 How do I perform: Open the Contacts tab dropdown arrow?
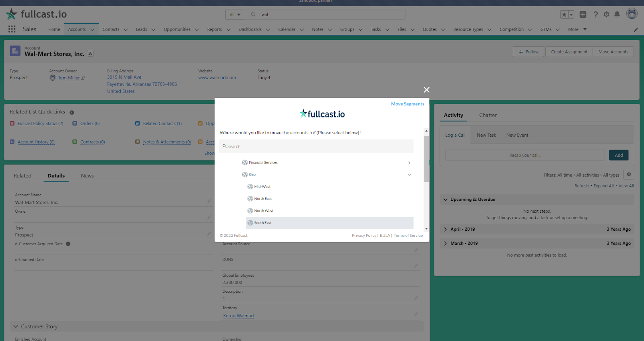(126, 29)
